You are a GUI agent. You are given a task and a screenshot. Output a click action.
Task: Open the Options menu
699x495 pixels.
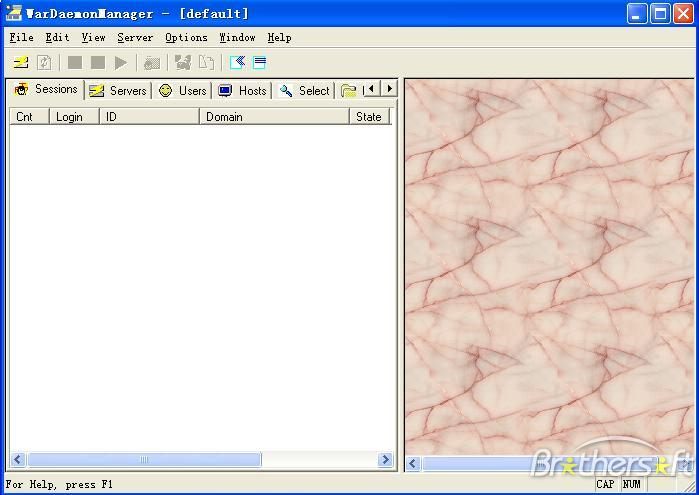point(186,37)
